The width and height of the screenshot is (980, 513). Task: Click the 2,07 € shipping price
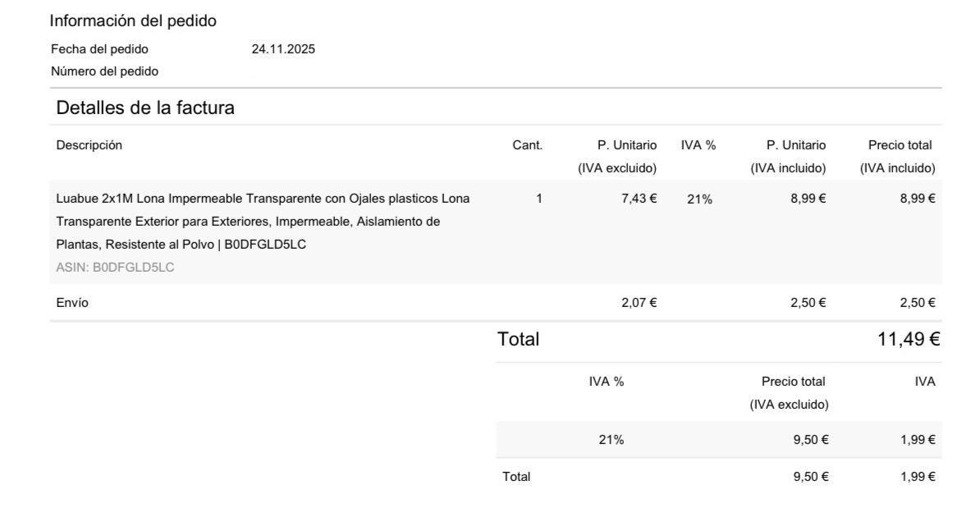point(639,303)
